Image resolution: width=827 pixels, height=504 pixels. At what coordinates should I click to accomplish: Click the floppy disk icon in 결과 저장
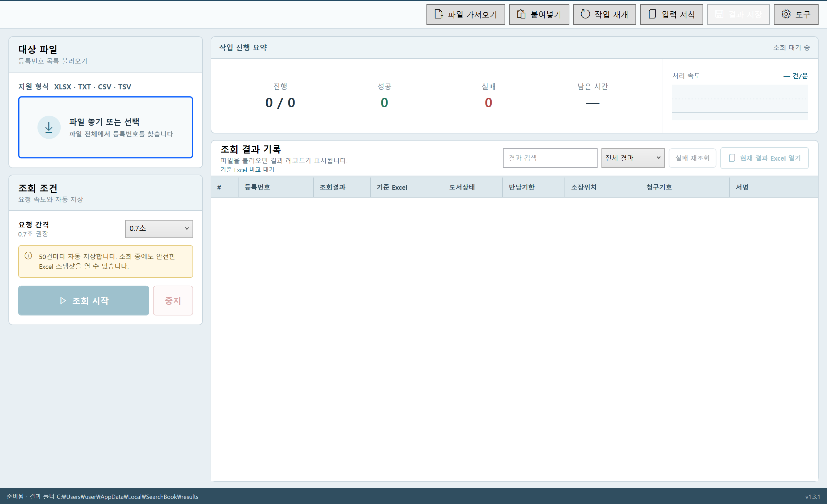[719, 14]
